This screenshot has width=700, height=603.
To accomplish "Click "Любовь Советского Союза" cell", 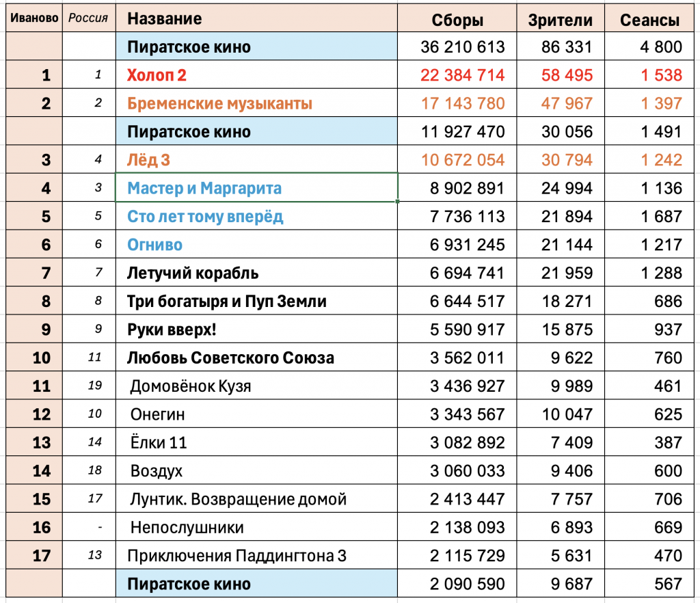I will [x=256, y=358].
